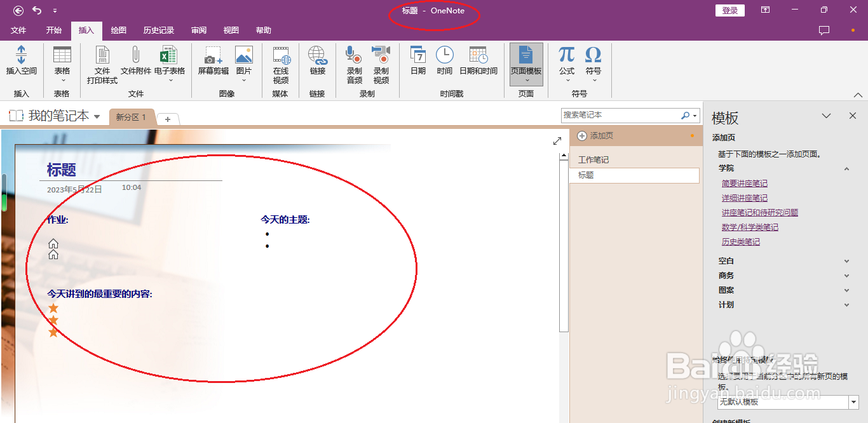This screenshot has height=423, width=868.
Task: Click the notebook icon beside 我的笔记本
Action: coord(16,116)
